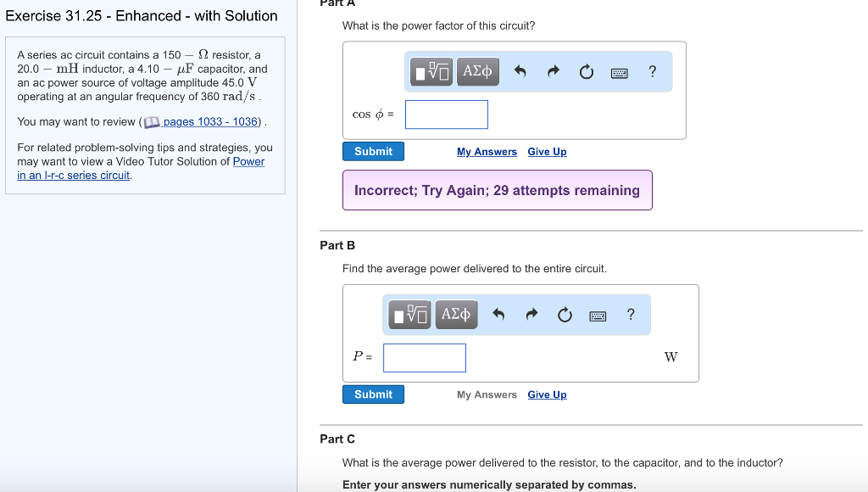The width and height of the screenshot is (868, 492).
Task: Open help question mark in Part B
Action: (x=630, y=315)
